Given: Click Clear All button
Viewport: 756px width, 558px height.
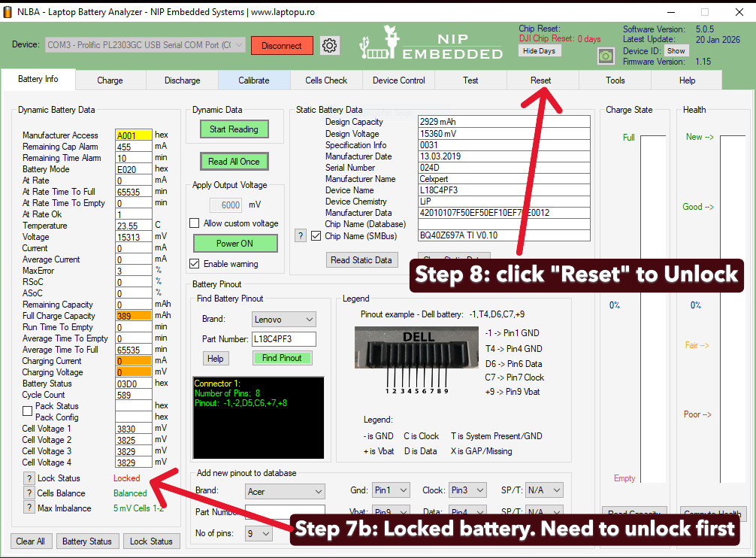Looking at the screenshot, I should (x=30, y=541).
